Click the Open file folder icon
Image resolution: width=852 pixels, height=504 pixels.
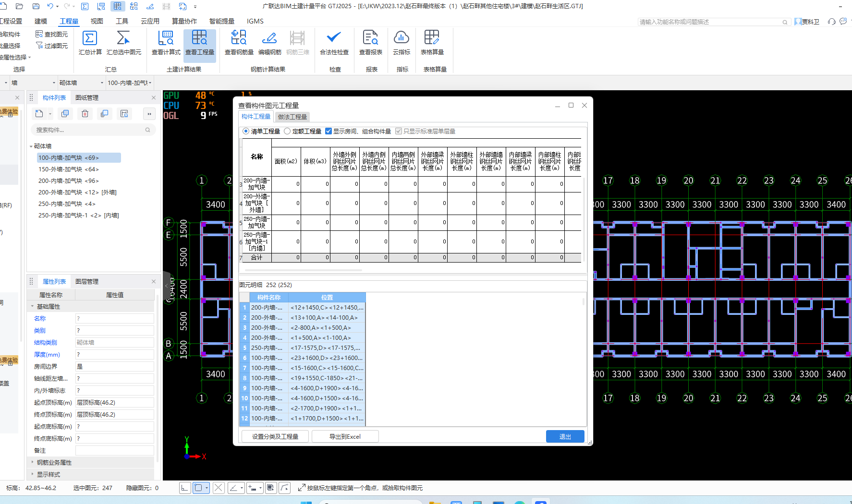coord(20,6)
